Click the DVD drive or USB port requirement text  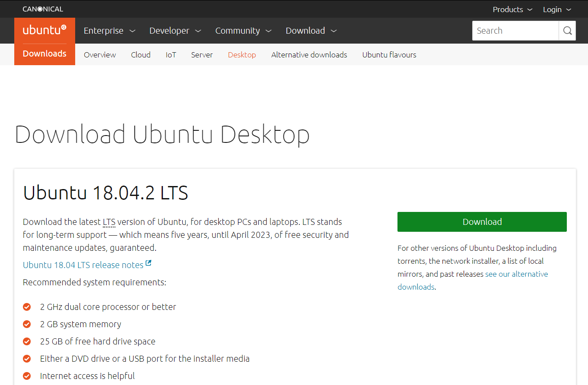[x=145, y=359]
